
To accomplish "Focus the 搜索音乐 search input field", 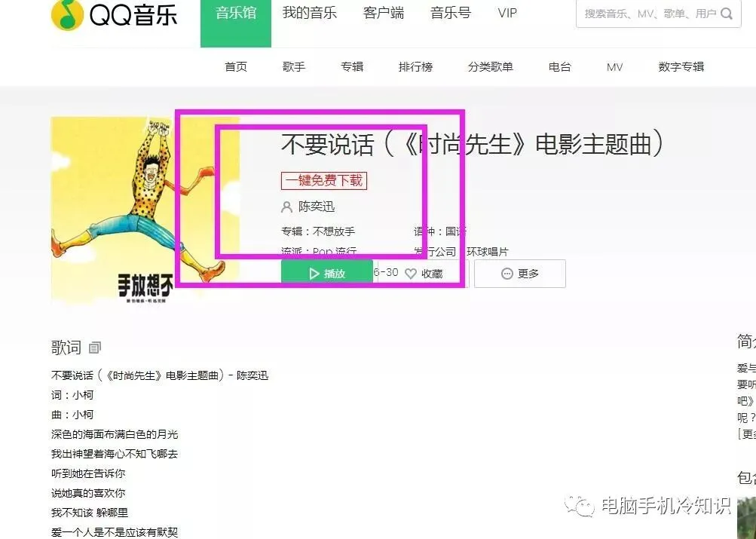I will (651, 14).
